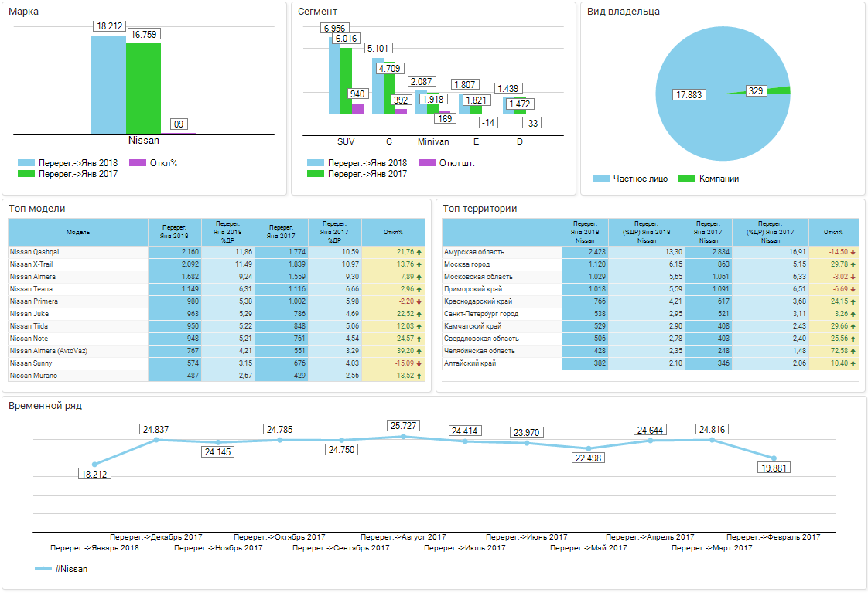Click the Краснодарский край row name
Image resolution: width=868 pixels, height=613 pixels.
478,302
